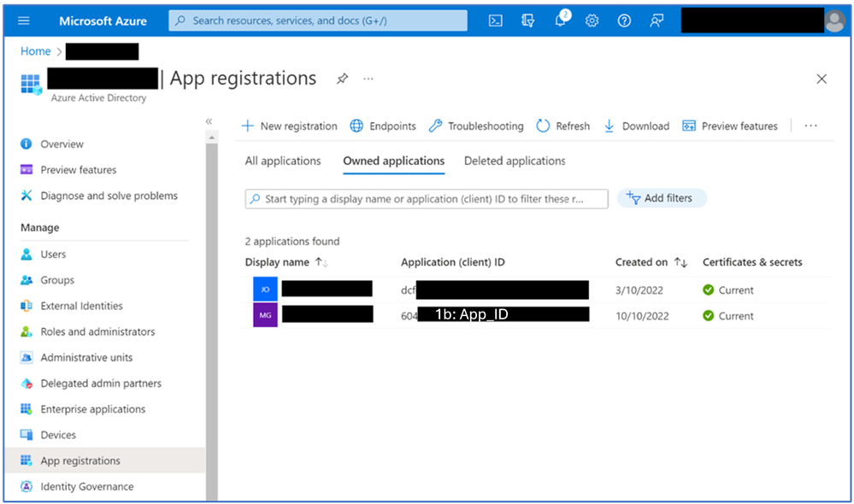
Task: Click the sidebar vertical scrollbar
Action: [x=212, y=321]
